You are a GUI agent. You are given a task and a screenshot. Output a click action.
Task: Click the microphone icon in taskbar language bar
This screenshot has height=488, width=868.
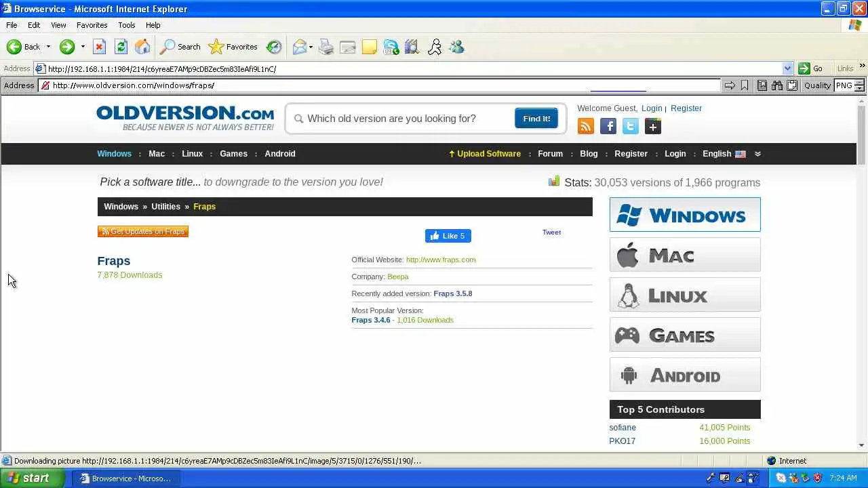coord(711,478)
